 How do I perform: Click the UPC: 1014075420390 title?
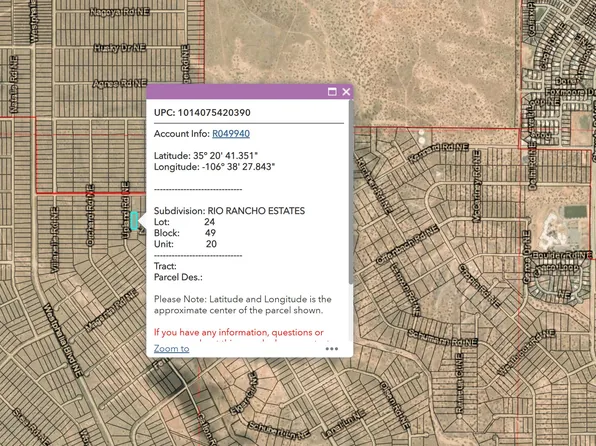pos(202,113)
